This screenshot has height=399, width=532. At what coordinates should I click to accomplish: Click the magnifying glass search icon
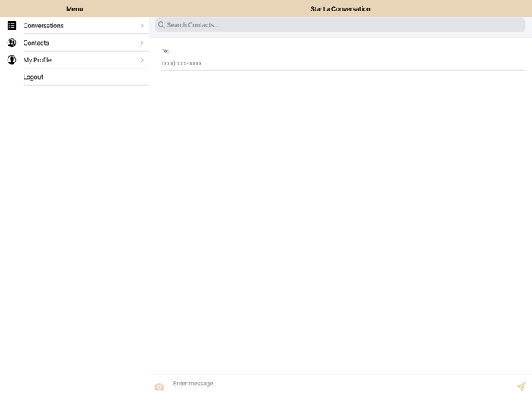[161, 25]
